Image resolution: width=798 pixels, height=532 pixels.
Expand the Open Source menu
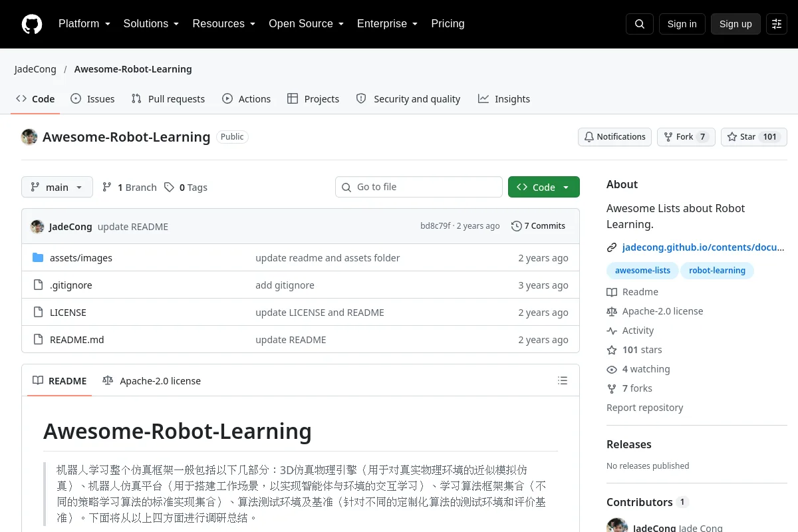(x=306, y=24)
